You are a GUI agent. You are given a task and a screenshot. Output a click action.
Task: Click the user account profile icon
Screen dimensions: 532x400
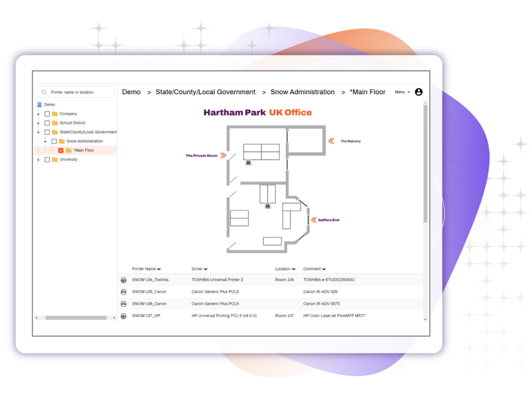[x=419, y=92]
